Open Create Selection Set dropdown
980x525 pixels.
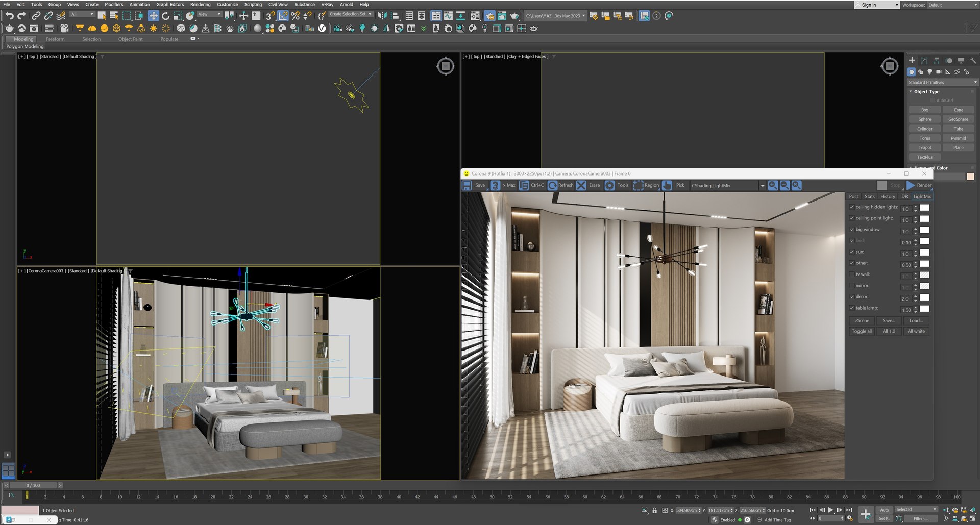coord(350,14)
